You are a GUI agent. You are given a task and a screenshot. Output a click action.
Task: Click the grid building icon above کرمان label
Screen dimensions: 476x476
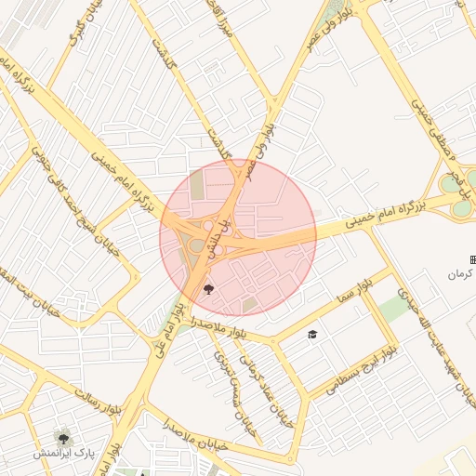point(473,259)
